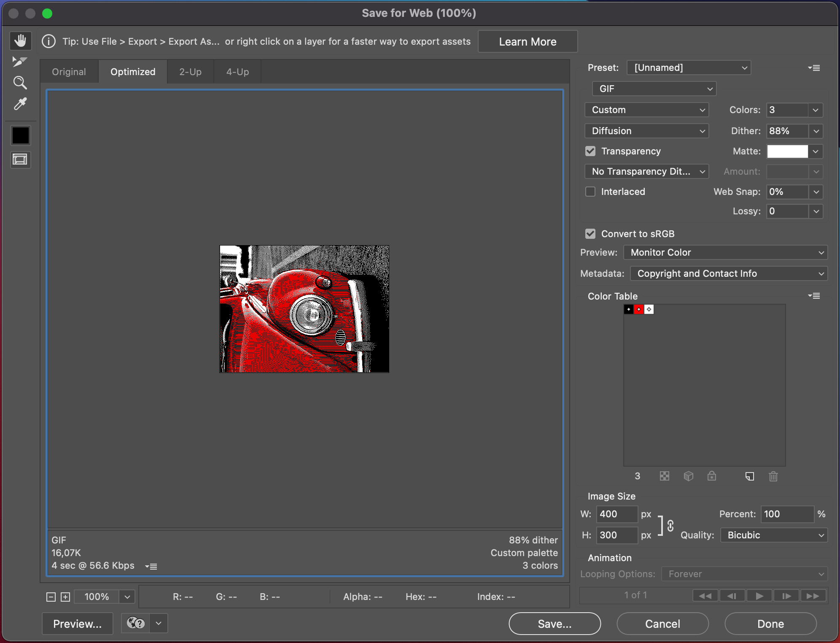Open the Color Table panel menu

814,296
